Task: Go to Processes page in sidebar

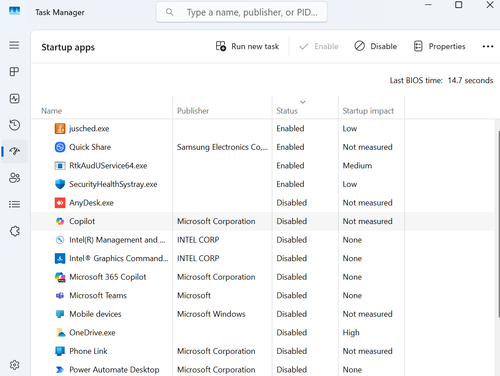Action: [x=14, y=72]
